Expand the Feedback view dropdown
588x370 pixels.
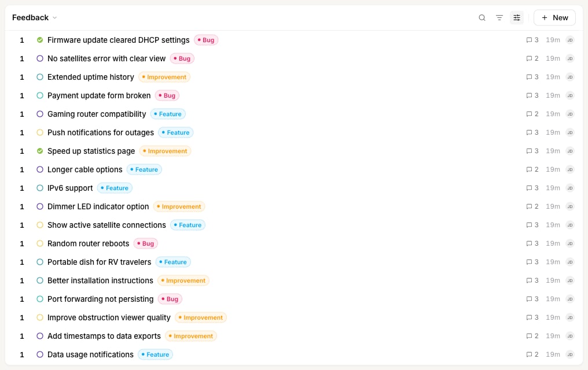pyautogui.click(x=34, y=17)
